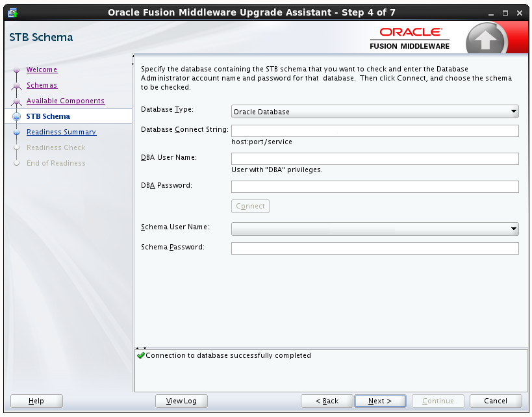
Task: Proceed with the Next button
Action: (380, 401)
